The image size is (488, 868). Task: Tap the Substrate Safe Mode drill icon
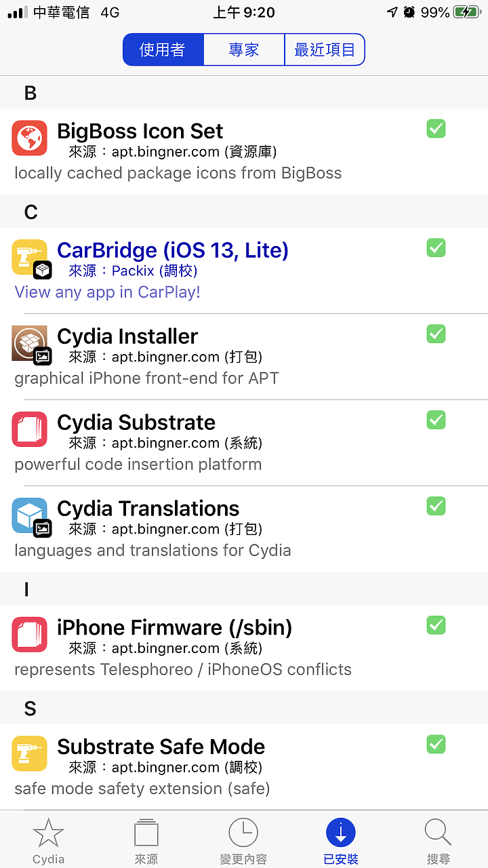(x=30, y=753)
